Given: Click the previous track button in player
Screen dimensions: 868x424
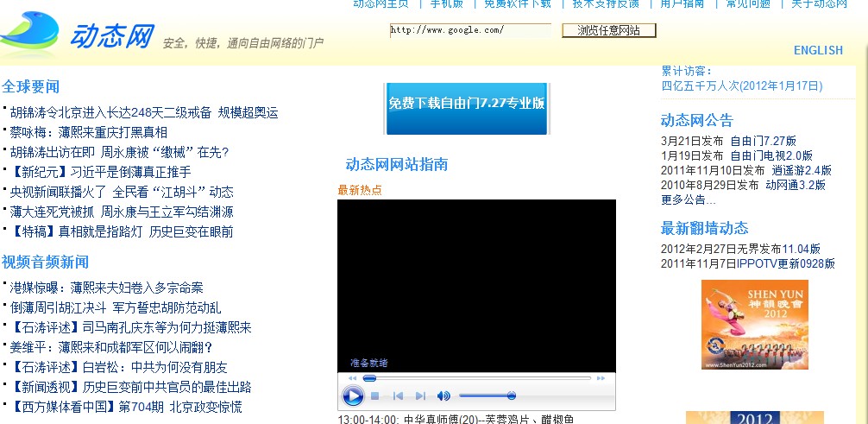Looking at the screenshot, I should point(398,396).
